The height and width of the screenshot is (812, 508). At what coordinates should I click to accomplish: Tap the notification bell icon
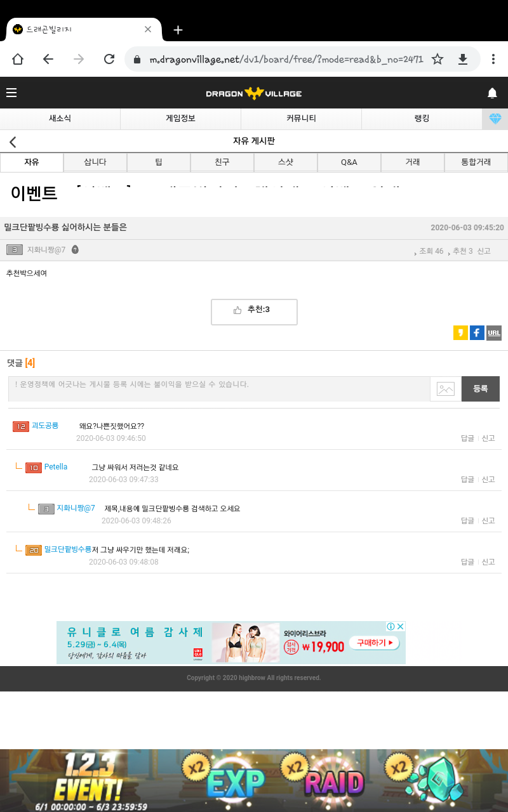click(492, 93)
